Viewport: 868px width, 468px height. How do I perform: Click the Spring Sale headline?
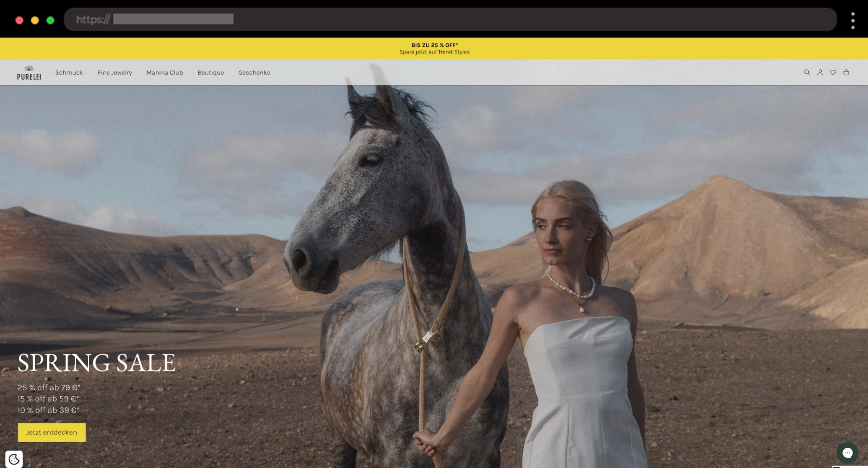click(96, 363)
